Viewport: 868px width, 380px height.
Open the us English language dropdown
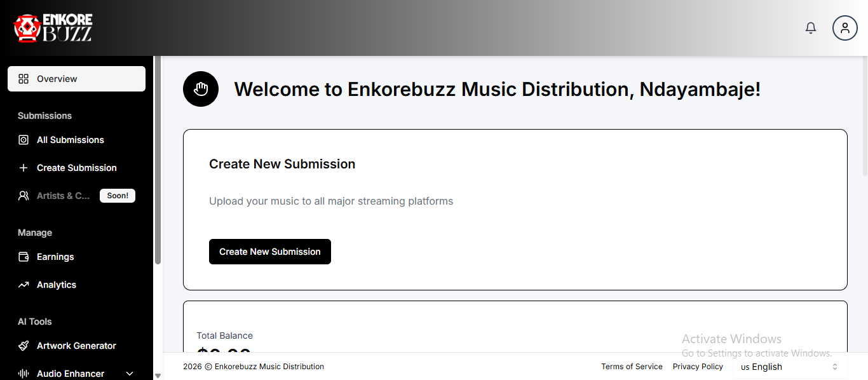[x=788, y=367]
